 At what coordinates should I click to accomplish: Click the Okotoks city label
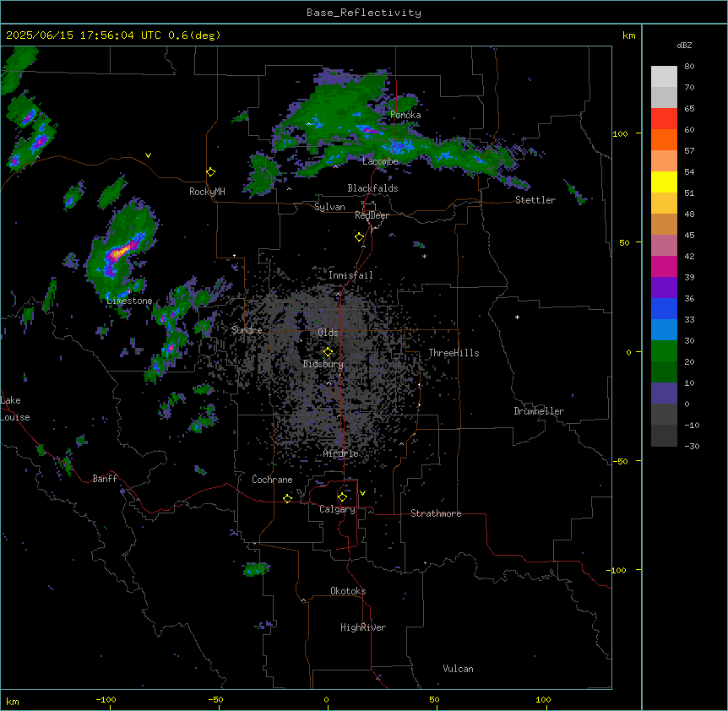(348, 591)
